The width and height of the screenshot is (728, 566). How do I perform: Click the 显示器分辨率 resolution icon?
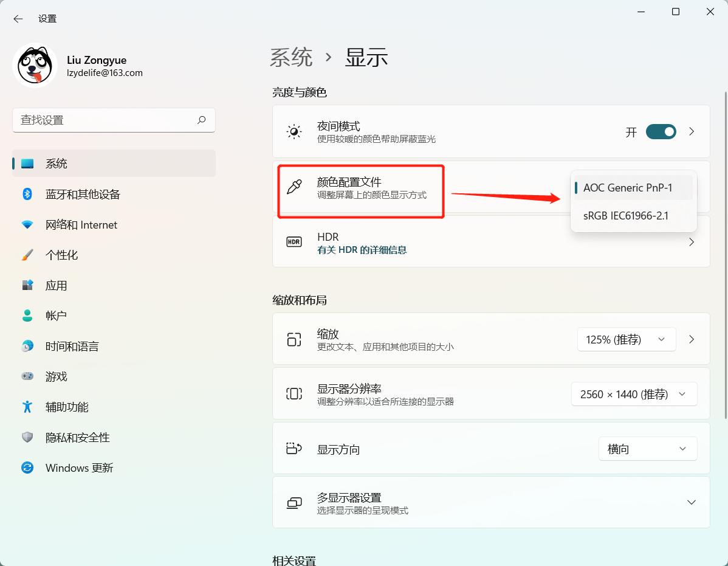tap(294, 394)
